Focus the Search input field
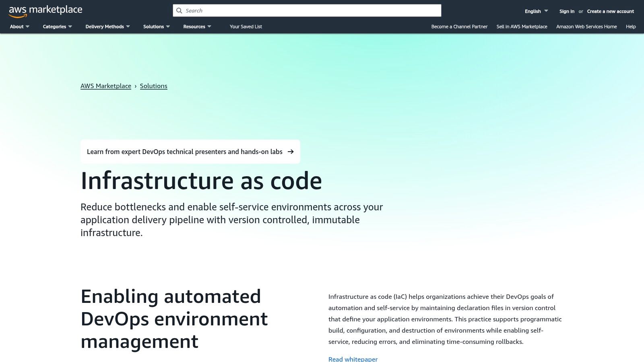 (307, 10)
